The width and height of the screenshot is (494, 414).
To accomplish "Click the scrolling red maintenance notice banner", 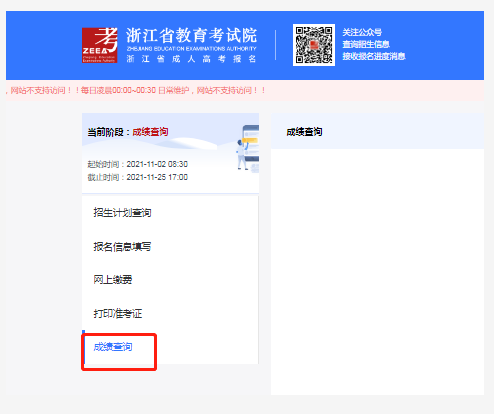I will tap(245, 90).
